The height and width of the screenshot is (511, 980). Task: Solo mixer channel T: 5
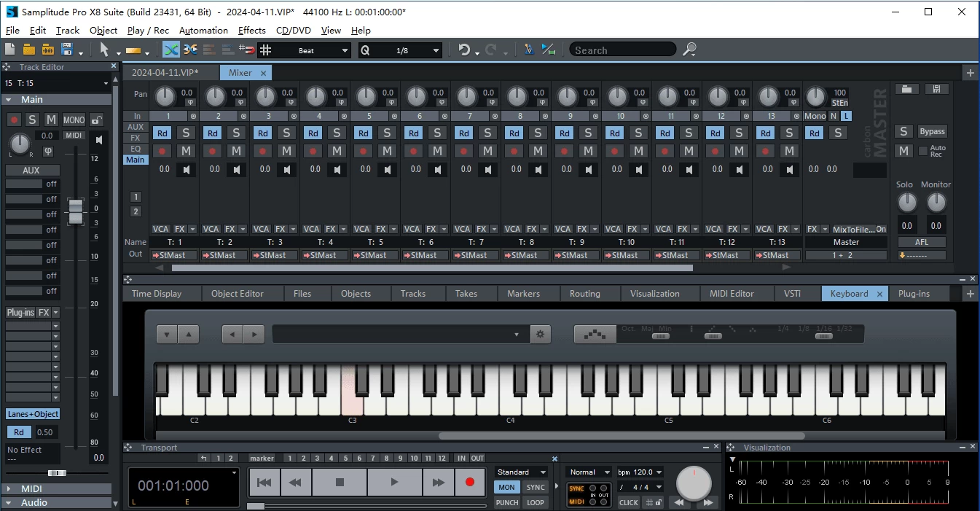tap(387, 133)
